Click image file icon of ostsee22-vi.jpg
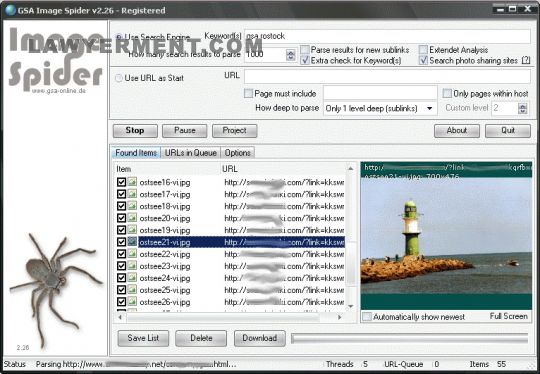The height and width of the screenshot is (374, 540). pyautogui.click(x=132, y=254)
